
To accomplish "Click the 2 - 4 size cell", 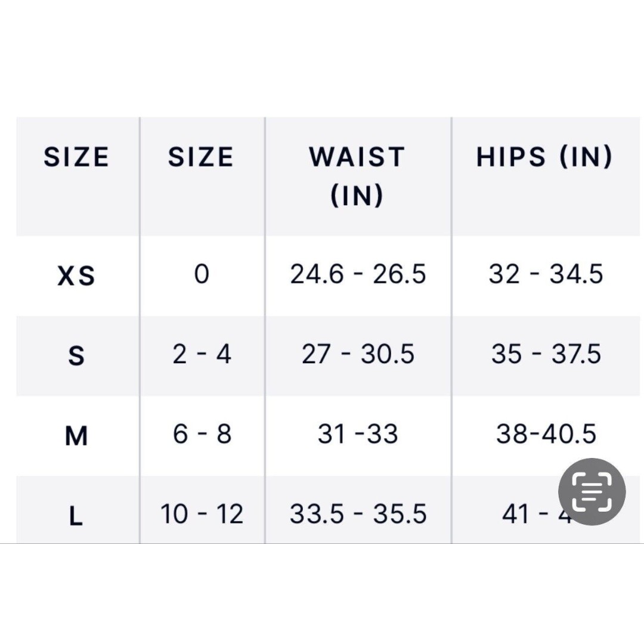I will click(x=202, y=354).
